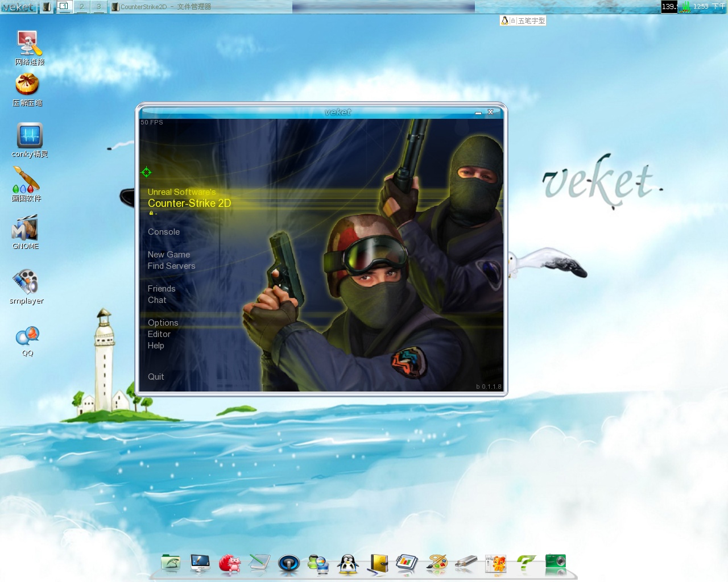Viewport: 728px width, 582px height.
Task: Open the 压解压缩 archive tool desktop icon
Action: point(27,85)
